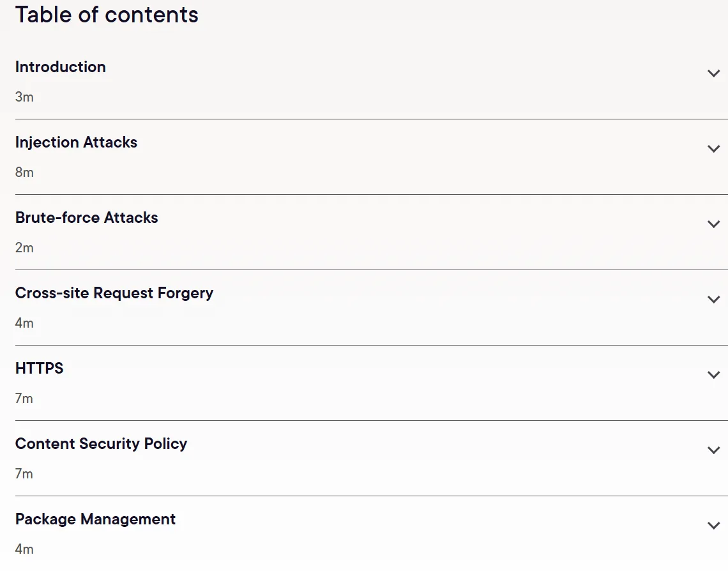
Task: Click the 3m duration under Introduction
Action: click(x=24, y=97)
